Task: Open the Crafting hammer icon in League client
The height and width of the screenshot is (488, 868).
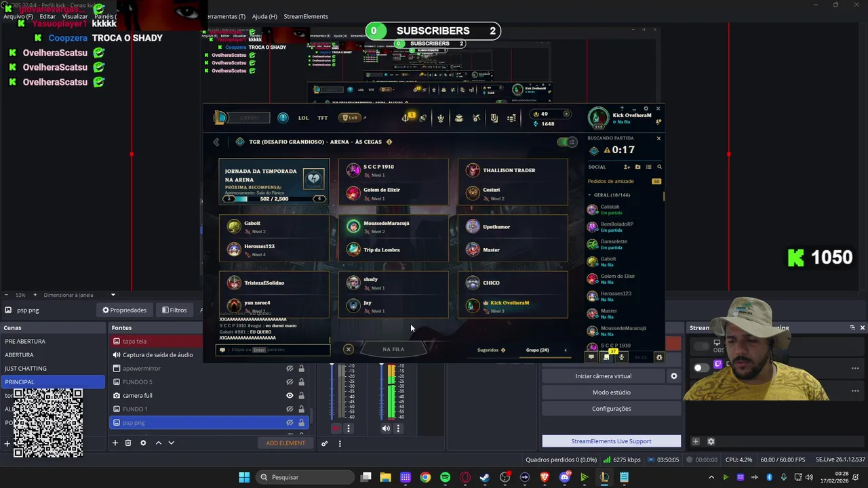Action: point(477,118)
